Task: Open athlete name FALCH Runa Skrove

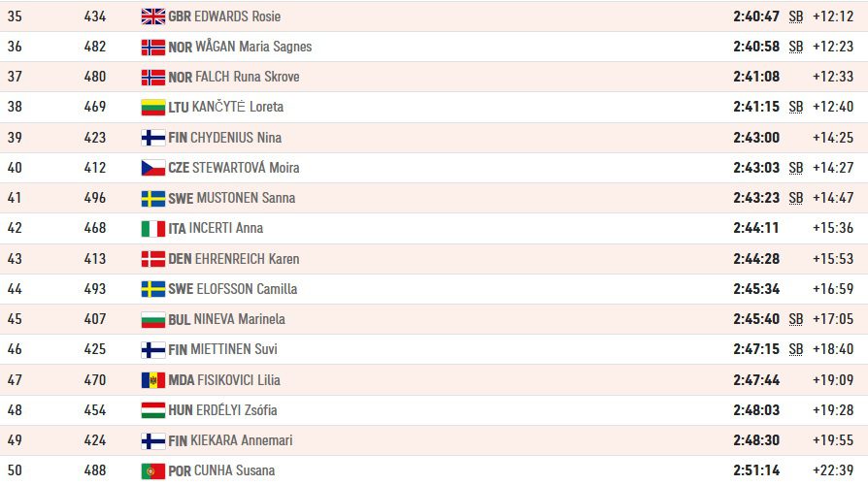Action: [x=248, y=77]
